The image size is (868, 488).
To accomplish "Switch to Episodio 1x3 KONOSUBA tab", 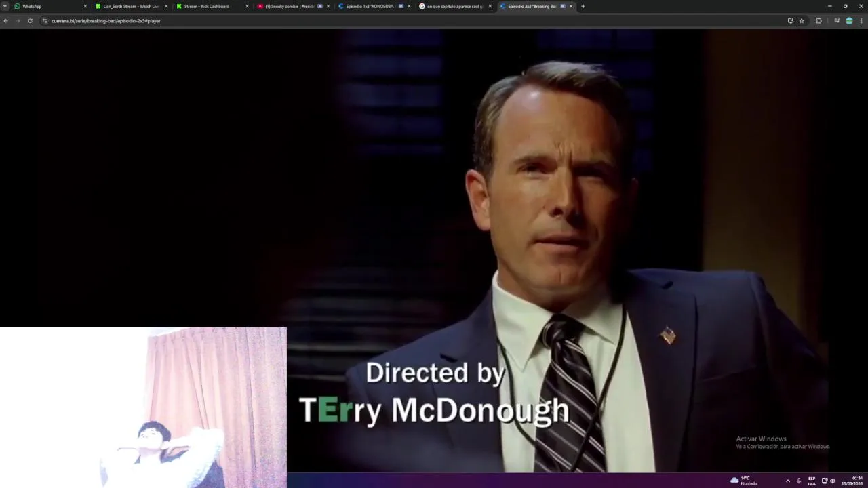I will pos(374,6).
